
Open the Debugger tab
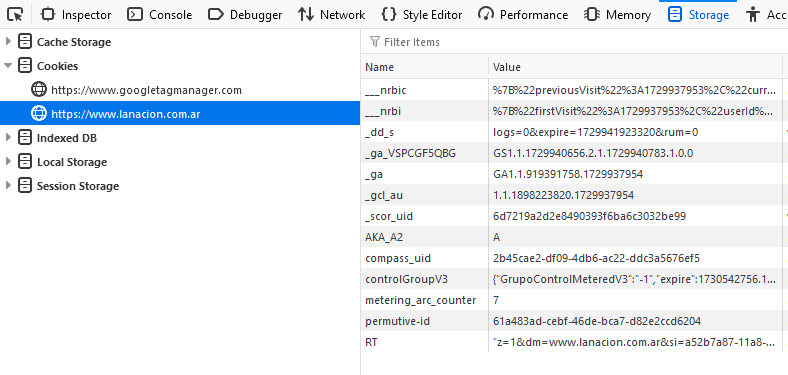[x=245, y=15]
